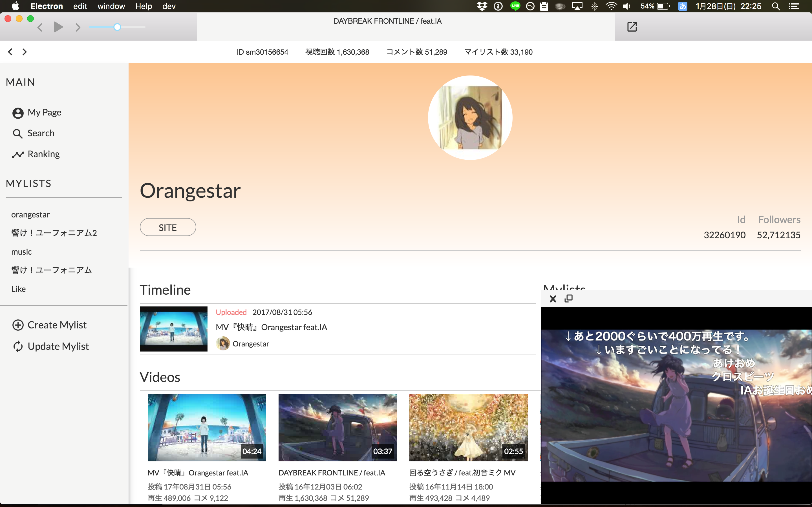Skip to the previous track
This screenshot has width=812, height=507.
tap(40, 27)
